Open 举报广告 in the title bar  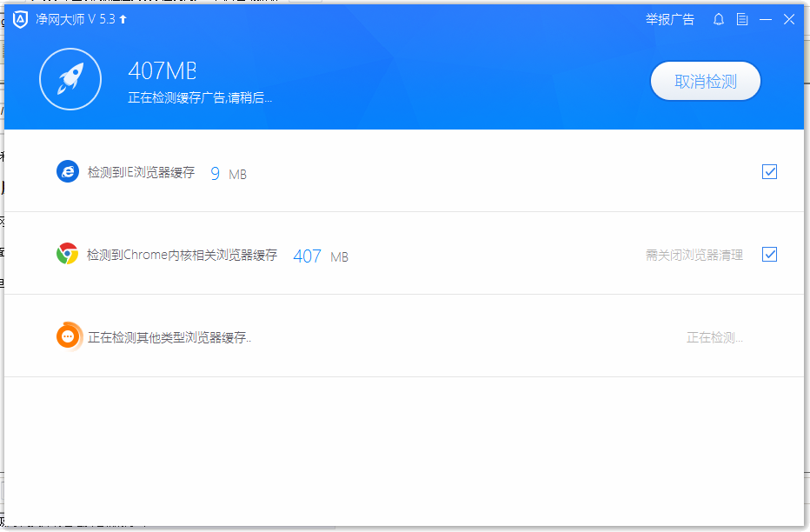point(670,19)
